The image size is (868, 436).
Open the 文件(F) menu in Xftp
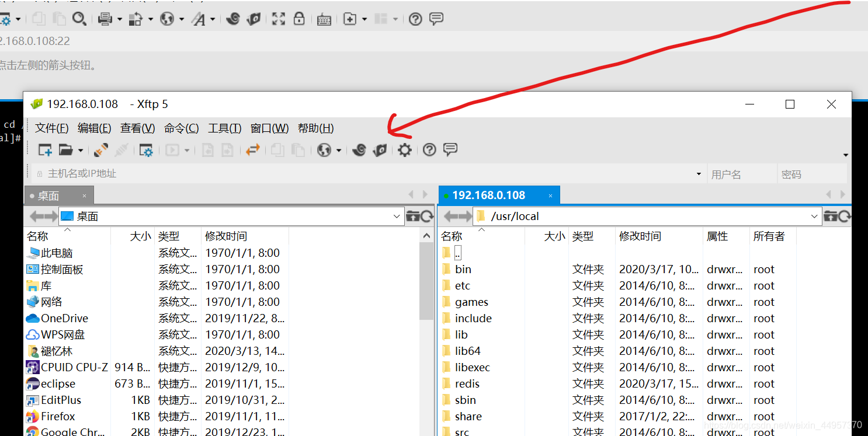pos(52,128)
